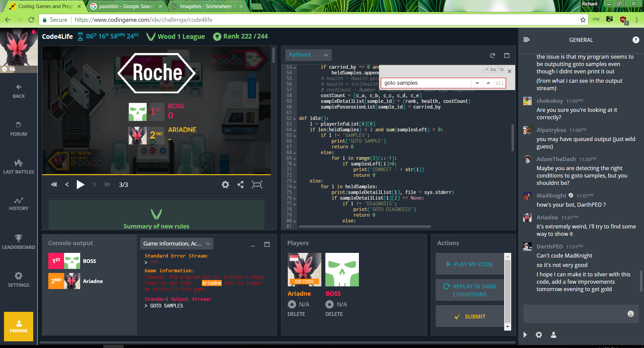Collapse the fold arrow at line 80
This screenshot has height=348, width=644.
[x=295, y=221]
